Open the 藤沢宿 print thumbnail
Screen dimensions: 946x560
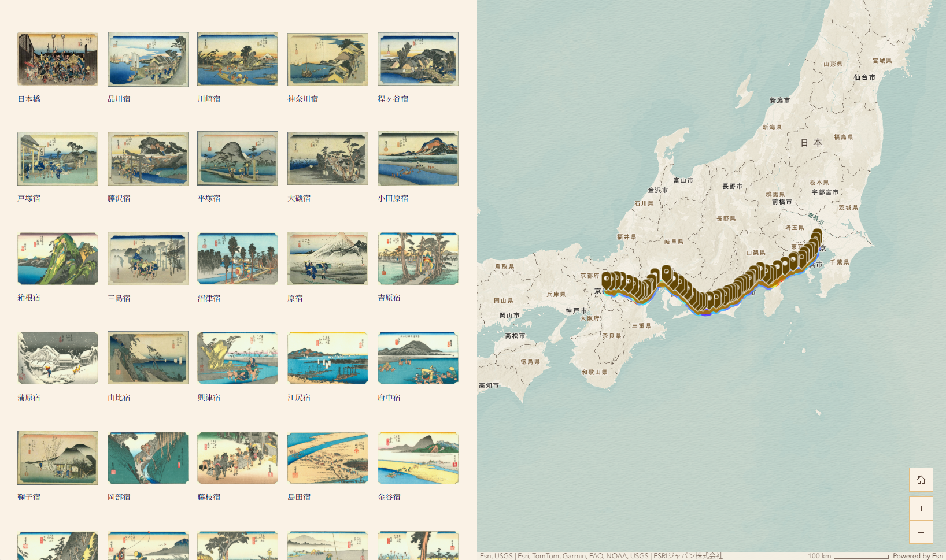(x=148, y=158)
